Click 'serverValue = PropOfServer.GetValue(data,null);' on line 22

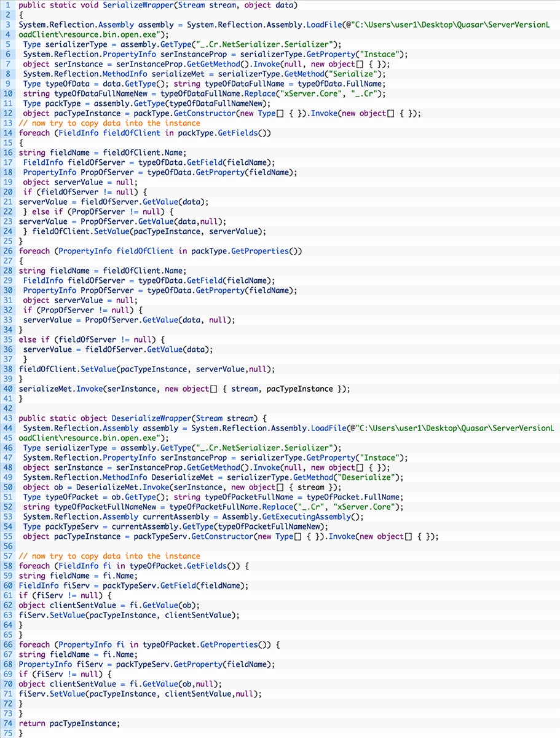122,221
